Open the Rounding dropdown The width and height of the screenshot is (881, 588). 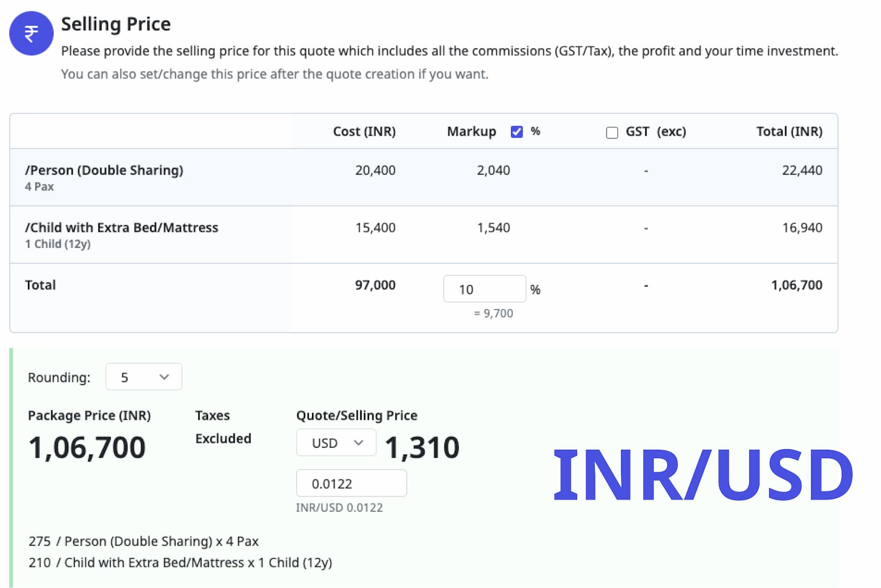tap(143, 377)
